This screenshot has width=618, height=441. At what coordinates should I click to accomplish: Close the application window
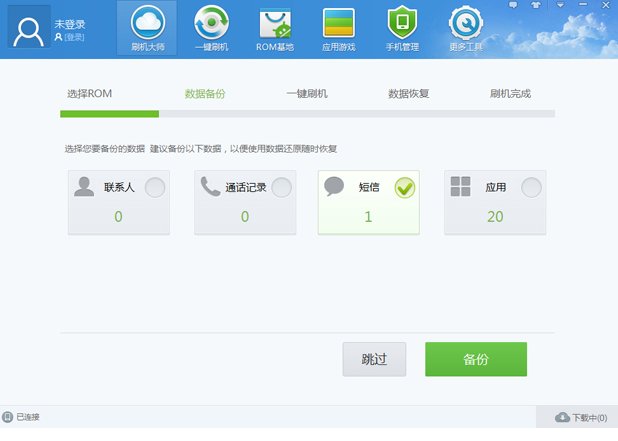(606, 5)
